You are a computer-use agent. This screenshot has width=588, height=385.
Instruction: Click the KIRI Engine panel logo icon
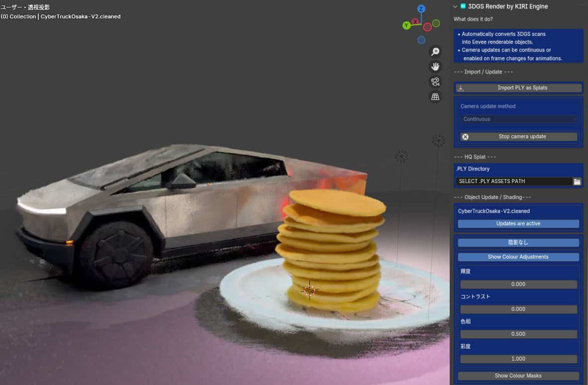click(x=463, y=6)
